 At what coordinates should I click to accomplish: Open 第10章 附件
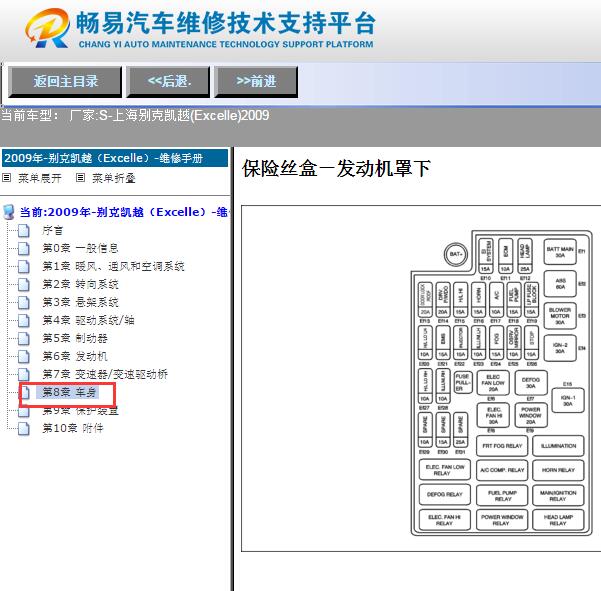pos(73,428)
